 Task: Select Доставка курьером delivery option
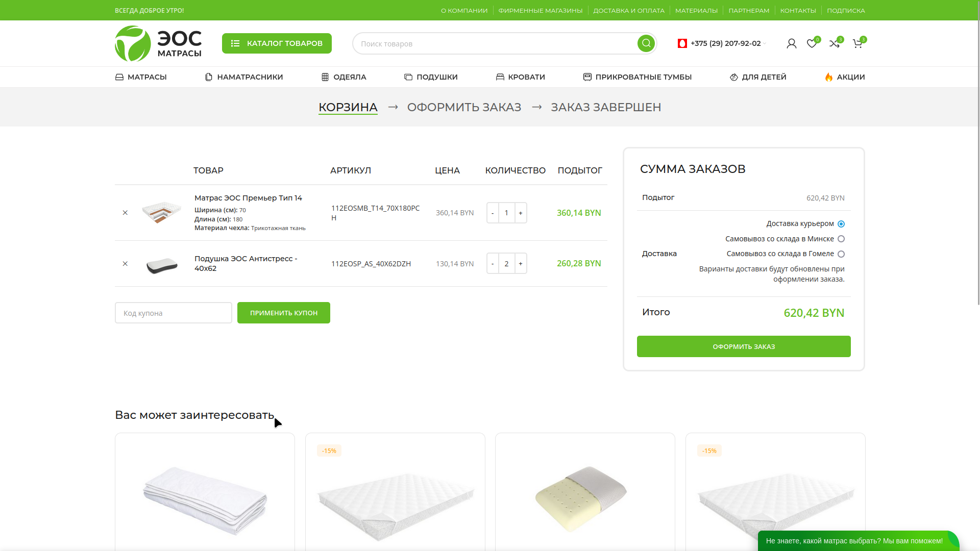coord(841,224)
